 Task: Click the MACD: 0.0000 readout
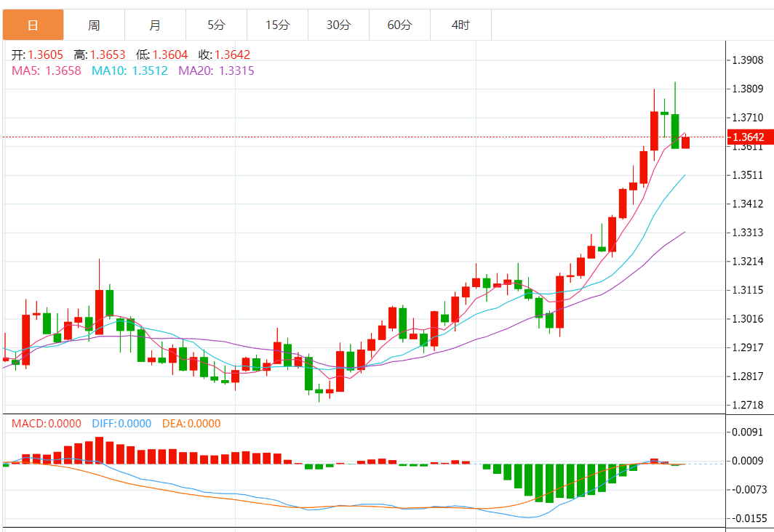[x=47, y=424]
